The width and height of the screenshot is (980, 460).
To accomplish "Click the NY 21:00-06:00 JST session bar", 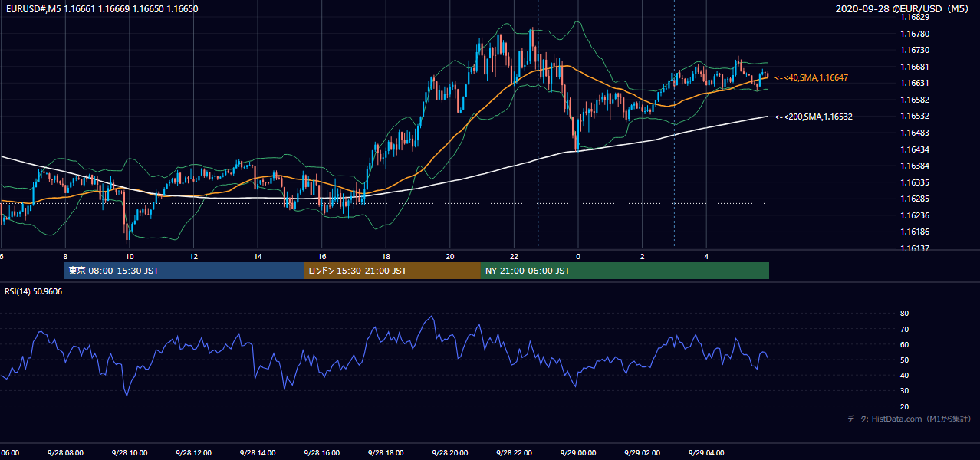I will tap(625, 271).
